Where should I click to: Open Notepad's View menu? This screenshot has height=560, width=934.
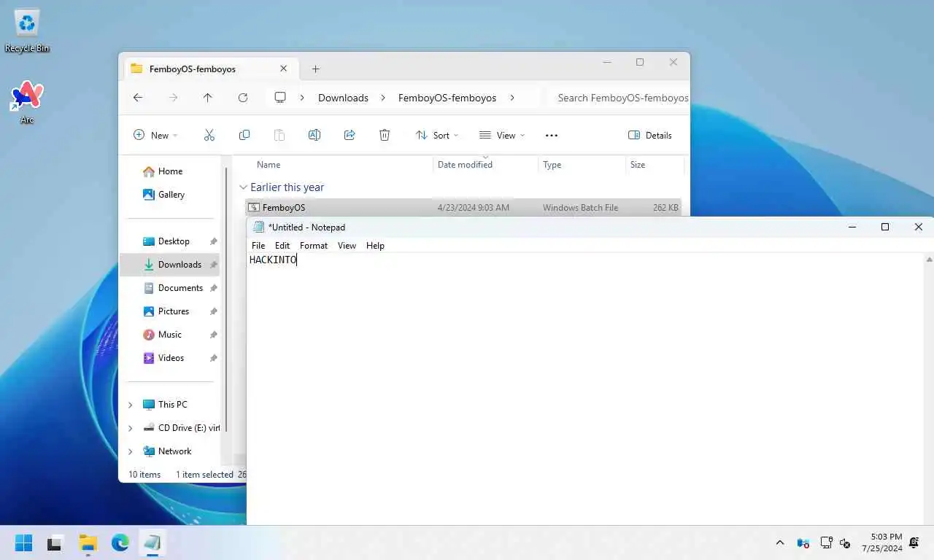pos(347,246)
